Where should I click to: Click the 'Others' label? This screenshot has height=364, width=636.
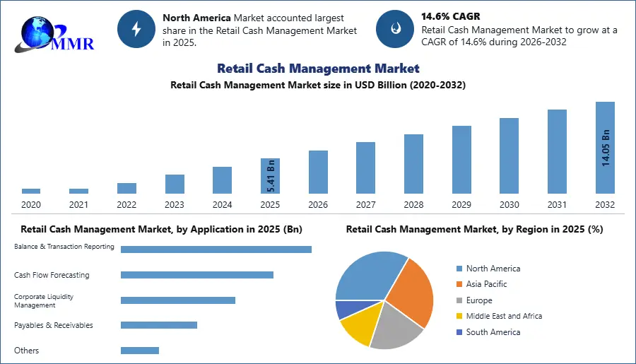pyautogui.click(x=26, y=351)
